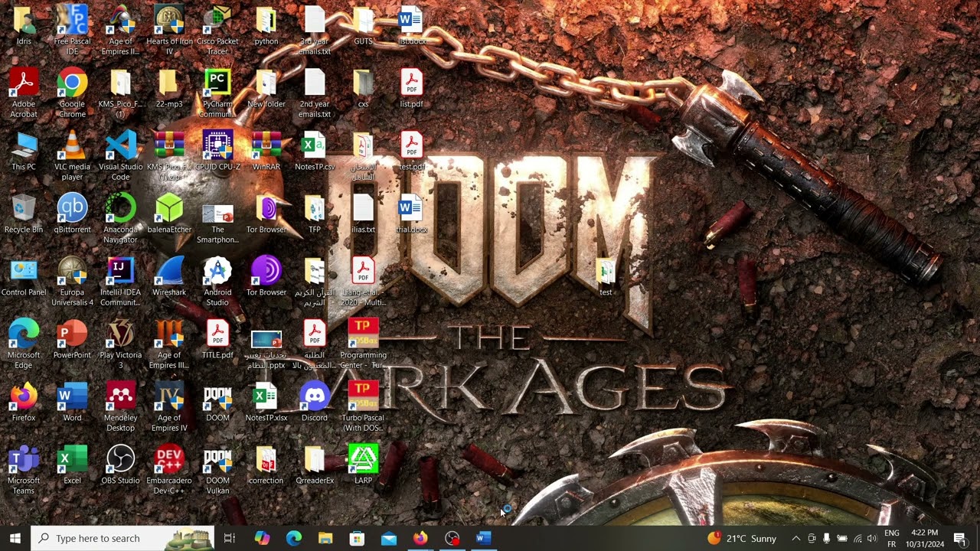
Task: Open Control Panel shortcut
Action: (24, 276)
